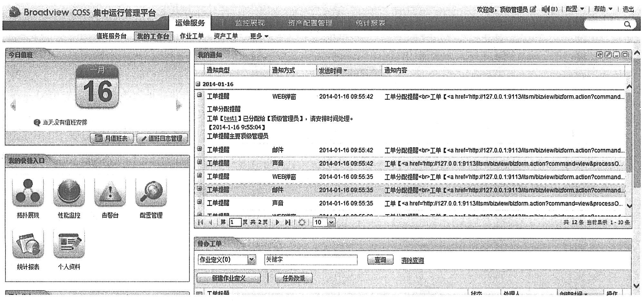The width and height of the screenshot is (644, 301).
Task: Open the page size dropdown showing 10
Action: tap(331, 222)
